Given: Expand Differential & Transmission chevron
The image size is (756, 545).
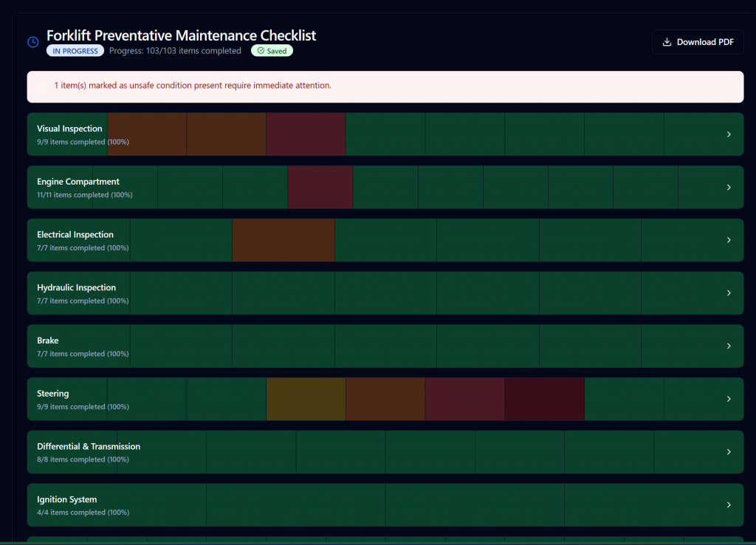Looking at the screenshot, I should click(x=729, y=452).
